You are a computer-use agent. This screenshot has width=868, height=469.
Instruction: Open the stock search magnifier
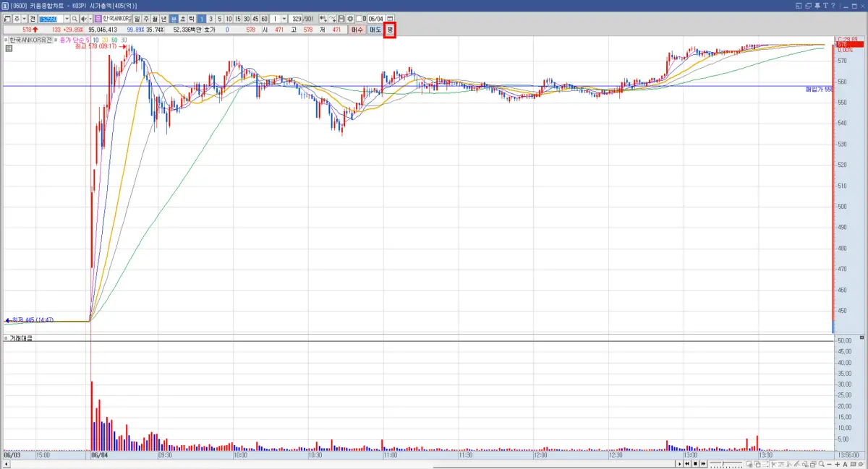pyautogui.click(x=75, y=18)
